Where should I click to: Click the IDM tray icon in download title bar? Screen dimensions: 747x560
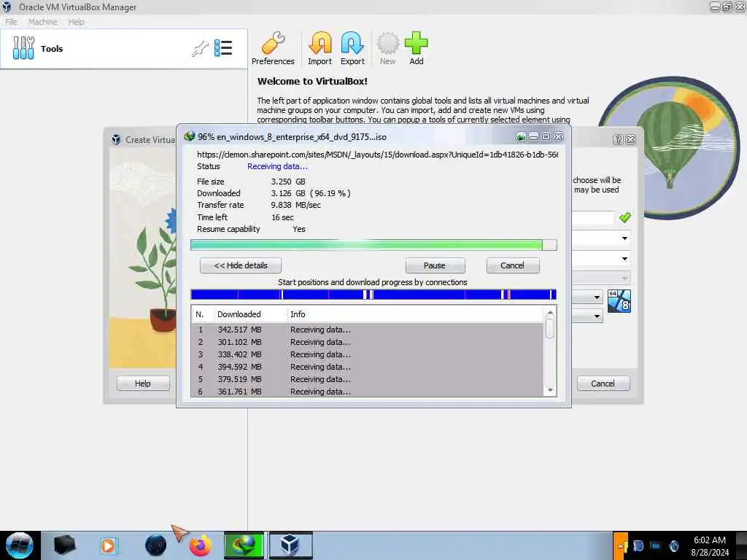521,137
